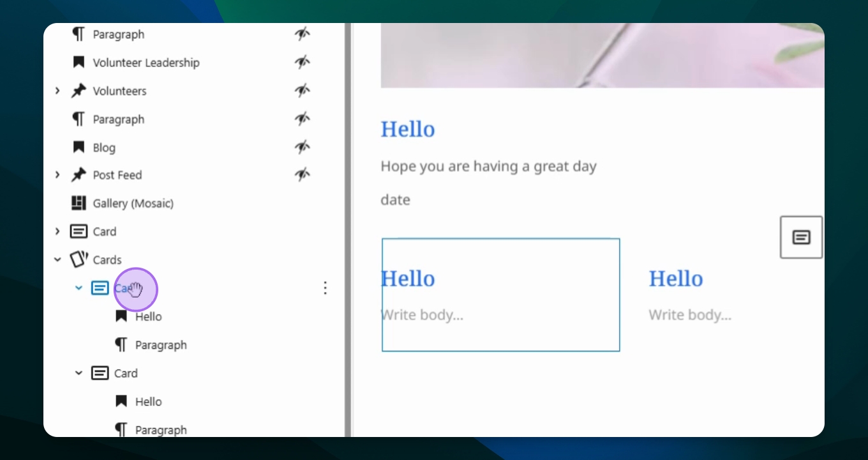
Task: Select the Card label of the last Card row
Action: (x=126, y=373)
